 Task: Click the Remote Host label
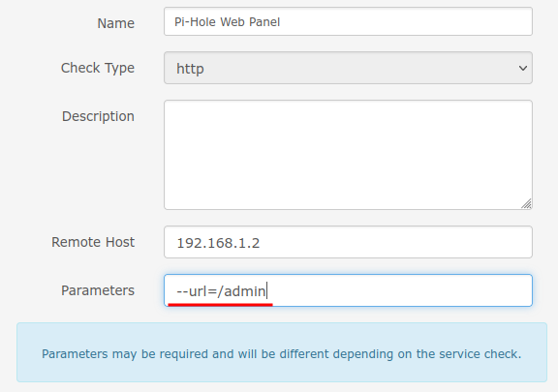pyautogui.click(x=93, y=242)
